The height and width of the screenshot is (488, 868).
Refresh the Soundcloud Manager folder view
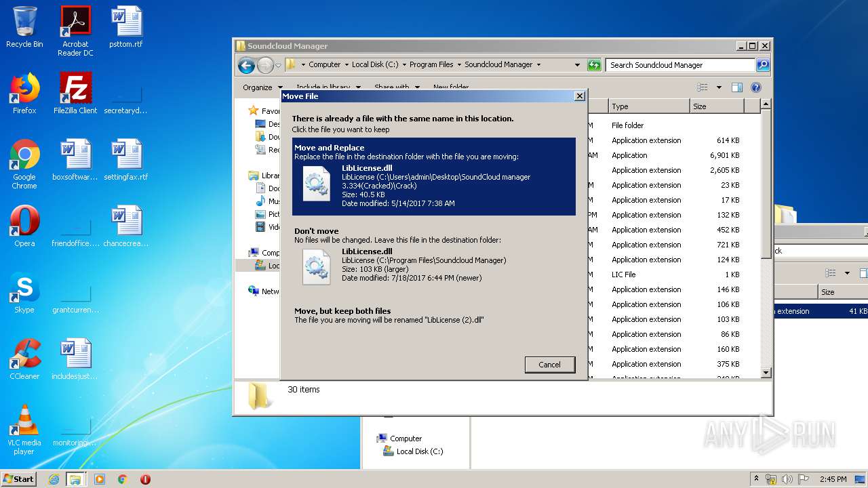(x=594, y=65)
